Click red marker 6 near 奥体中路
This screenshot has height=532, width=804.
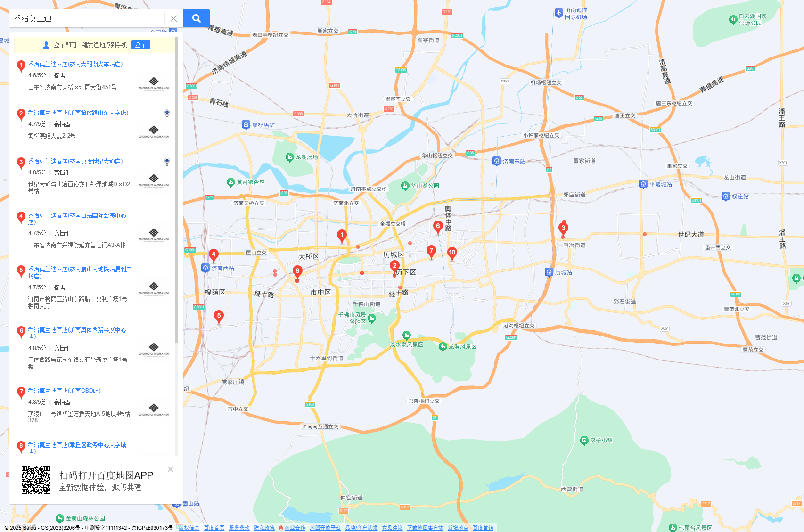coord(438,227)
